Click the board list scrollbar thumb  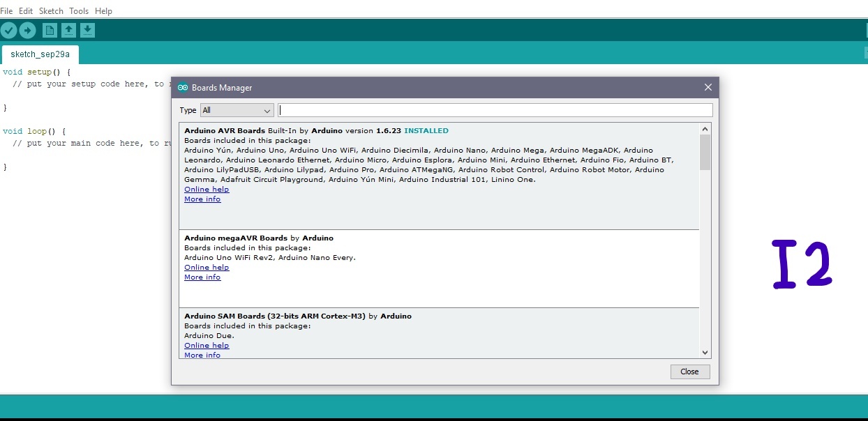point(705,152)
